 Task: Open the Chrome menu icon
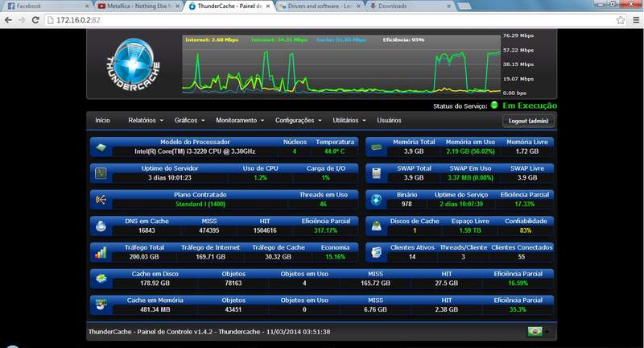(636, 19)
